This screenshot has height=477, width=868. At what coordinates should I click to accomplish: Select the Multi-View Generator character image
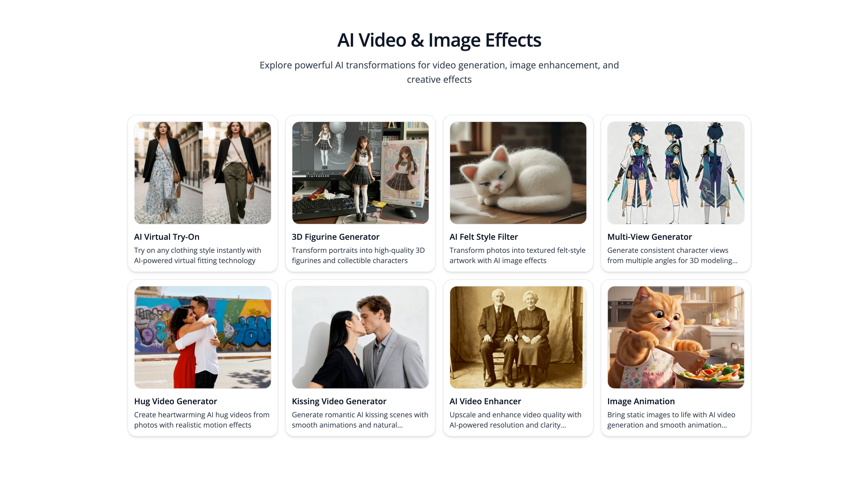point(676,173)
